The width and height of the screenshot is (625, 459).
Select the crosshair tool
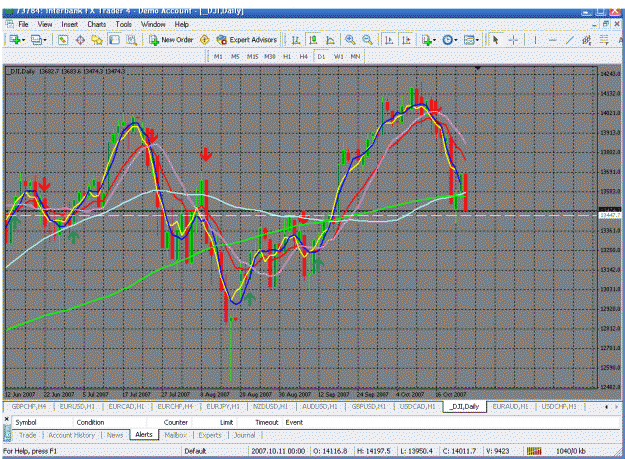(x=513, y=40)
